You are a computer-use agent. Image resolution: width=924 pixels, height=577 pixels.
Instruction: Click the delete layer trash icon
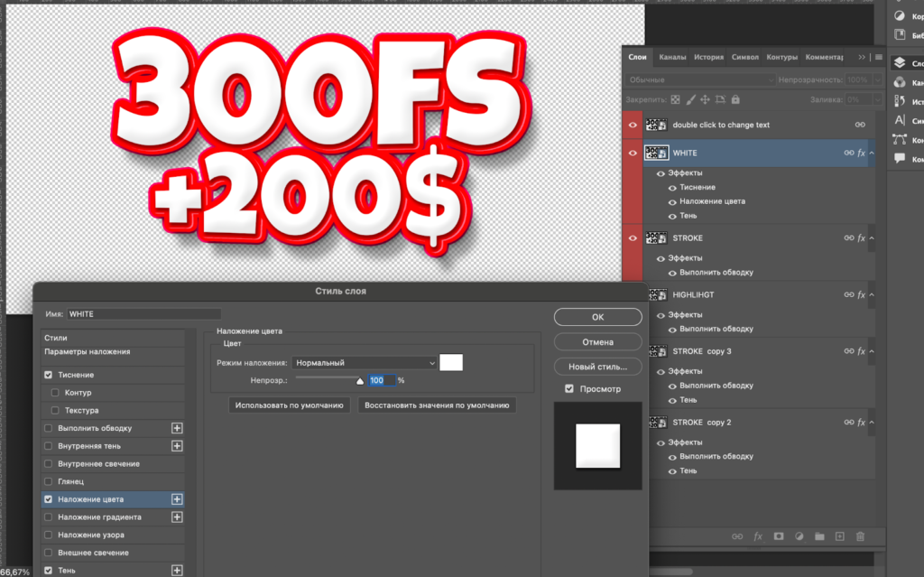(859, 536)
